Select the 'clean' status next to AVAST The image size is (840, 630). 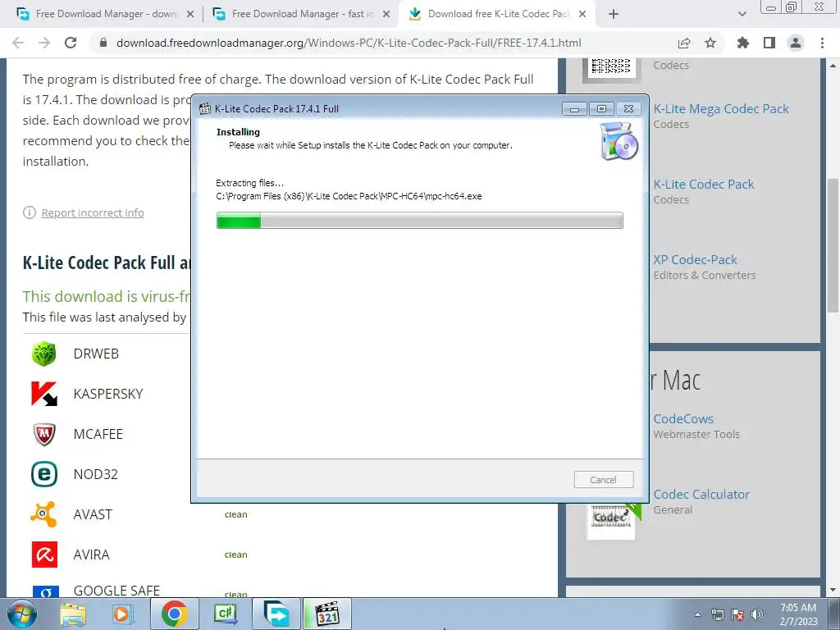coord(235,515)
